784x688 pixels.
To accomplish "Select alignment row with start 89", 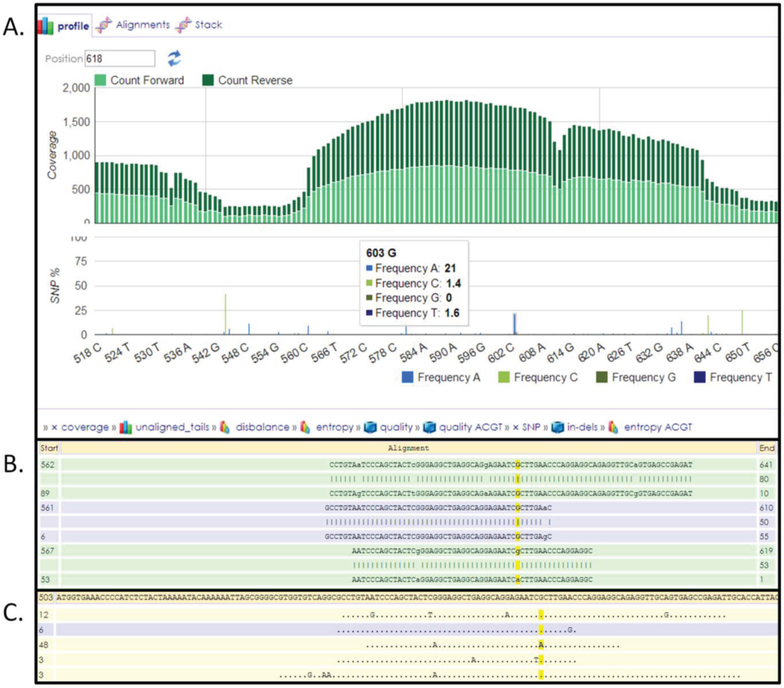I will (408, 493).
